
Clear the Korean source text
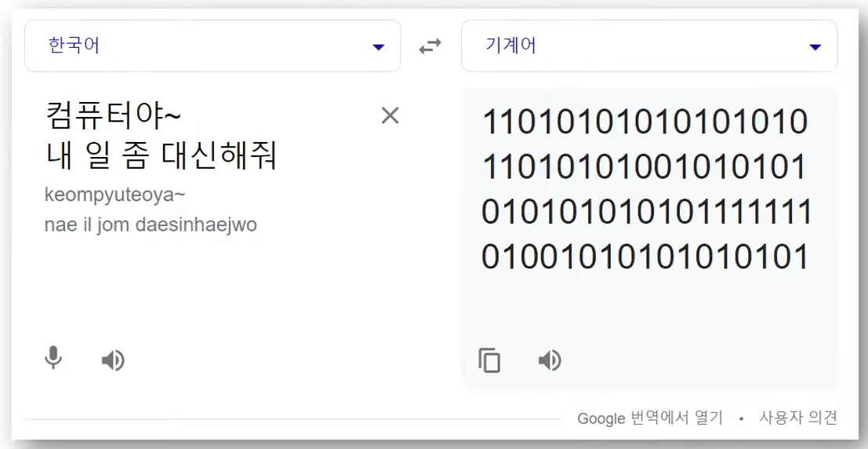click(390, 115)
